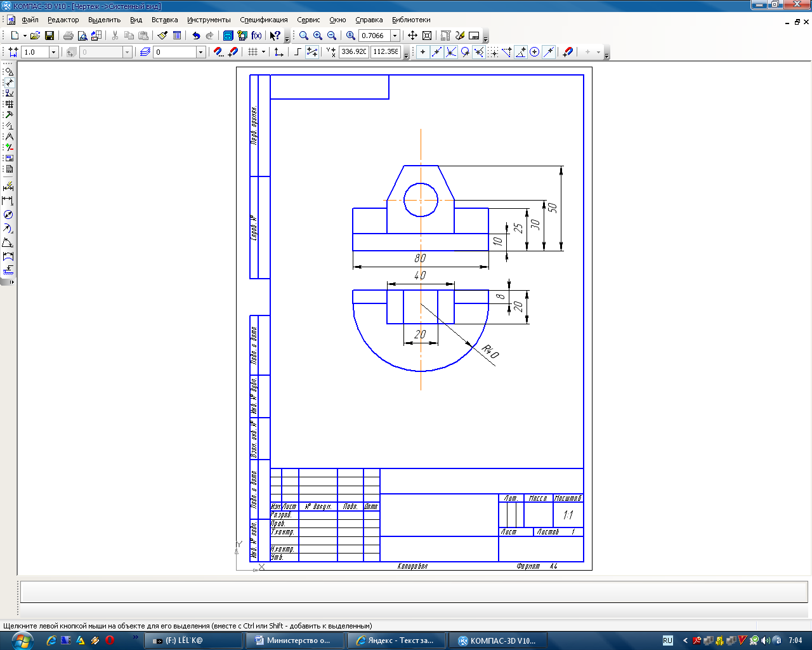Image resolution: width=812 pixels, height=650 pixels.
Task: Select the Dimensions panel in left toolbar
Action: pyautogui.click(x=9, y=83)
